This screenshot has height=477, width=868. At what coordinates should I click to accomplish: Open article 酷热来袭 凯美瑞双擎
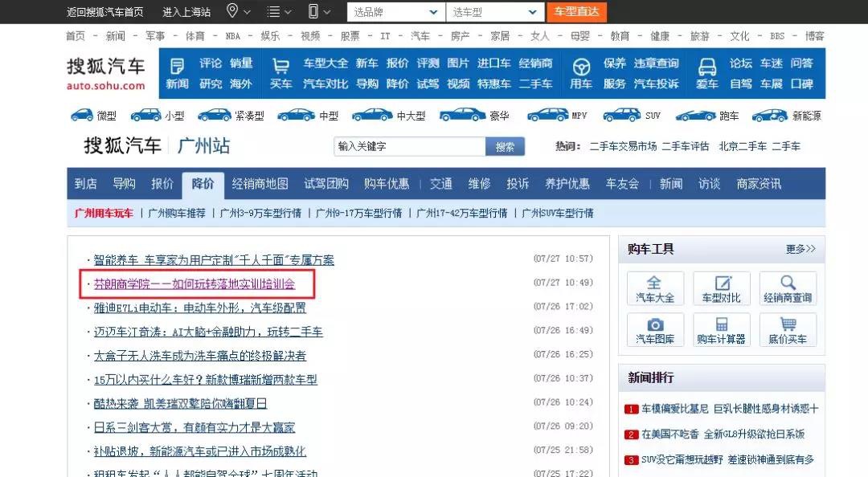[x=180, y=403]
